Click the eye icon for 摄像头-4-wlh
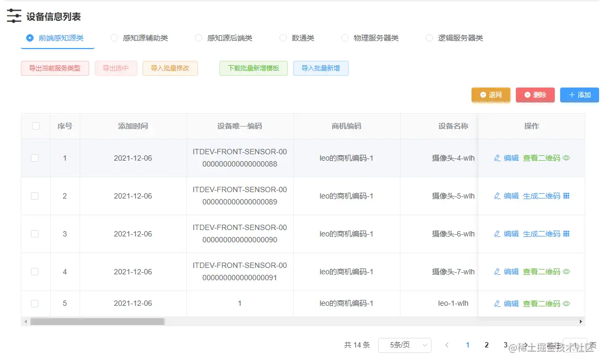The width and height of the screenshot is (605, 364). pos(566,158)
